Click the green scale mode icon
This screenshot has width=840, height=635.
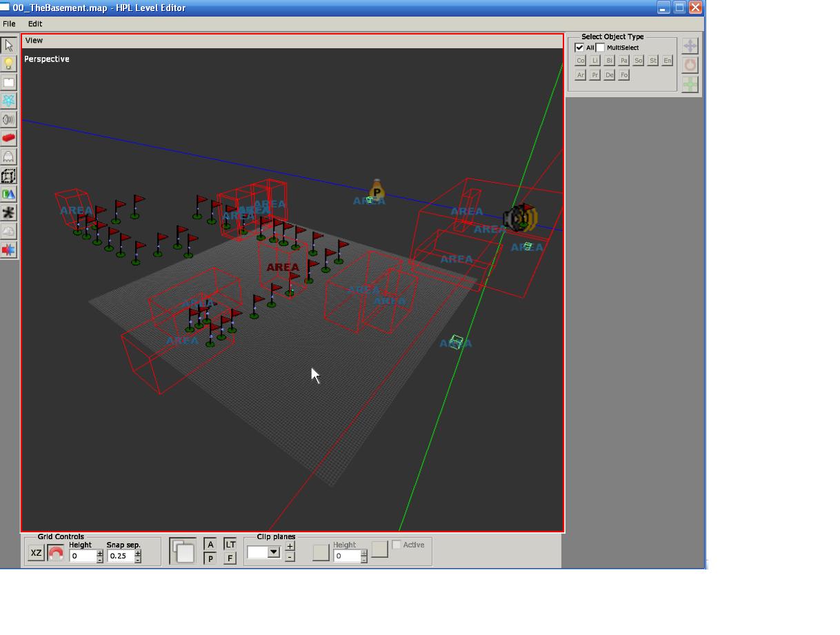coord(690,84)
